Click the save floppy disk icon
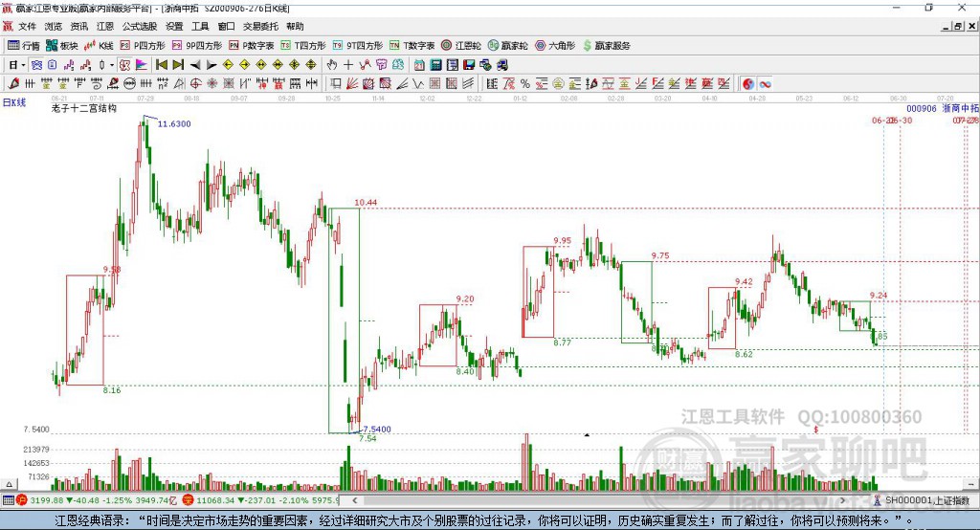This screenshot has height=530, width=980. (469, 65)
